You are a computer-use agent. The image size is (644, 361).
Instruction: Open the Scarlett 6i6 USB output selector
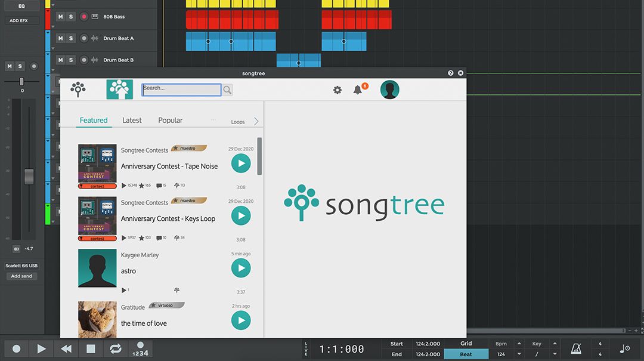point(21,266)
